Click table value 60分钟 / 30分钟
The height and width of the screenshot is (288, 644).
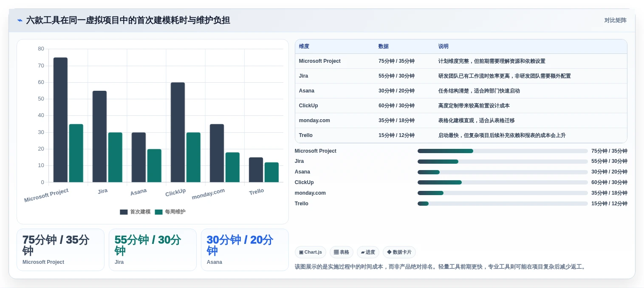coord(396,106)
